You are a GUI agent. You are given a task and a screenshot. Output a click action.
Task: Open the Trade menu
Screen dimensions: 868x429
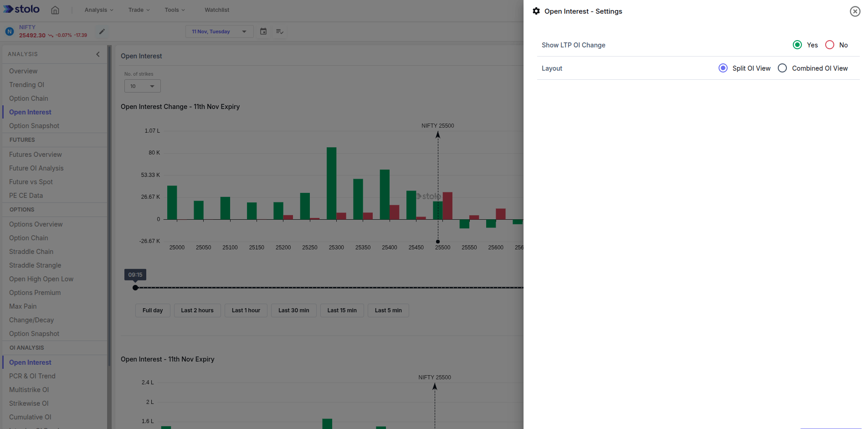click(139, 10)
